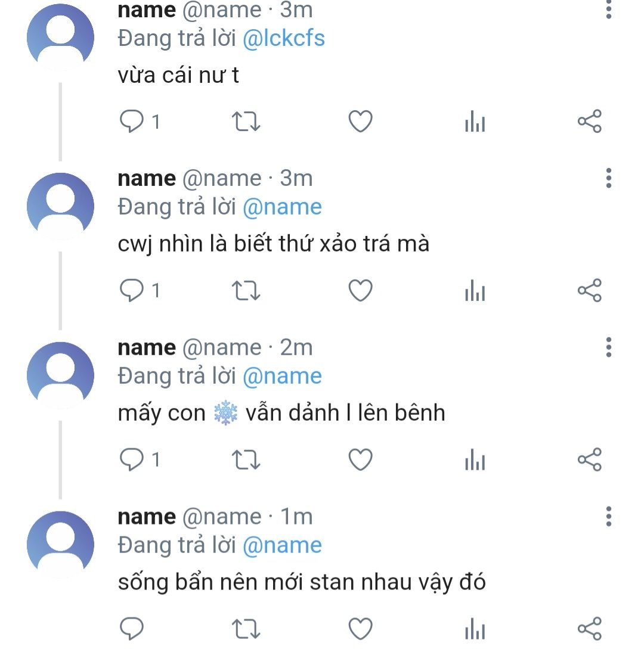Viewport: 644px width, 649px height.
Task: Reply to "sống bẩn nên mới stan" tweet
Action: 132,629
